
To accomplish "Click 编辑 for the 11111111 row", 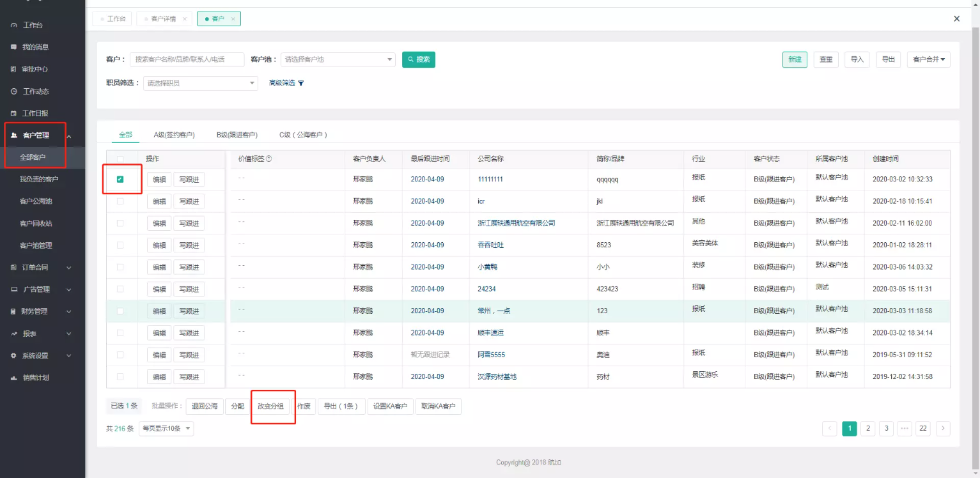I will (x=159, y=180).
